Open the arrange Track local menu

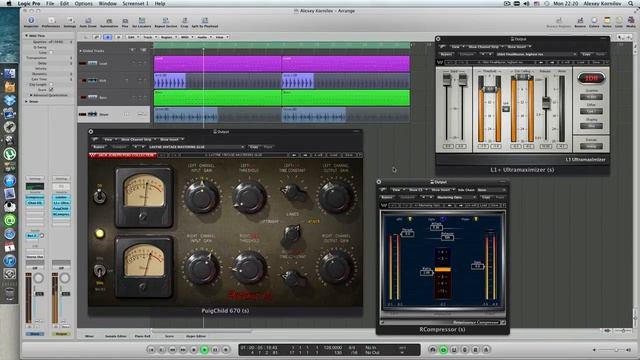pyautogui.click(x=148, y=37)
